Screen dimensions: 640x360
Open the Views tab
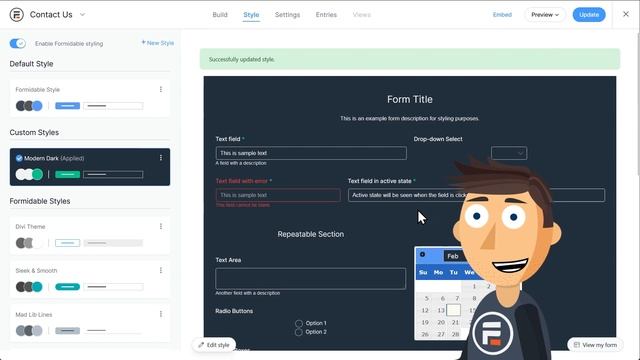tap(361, 15)
